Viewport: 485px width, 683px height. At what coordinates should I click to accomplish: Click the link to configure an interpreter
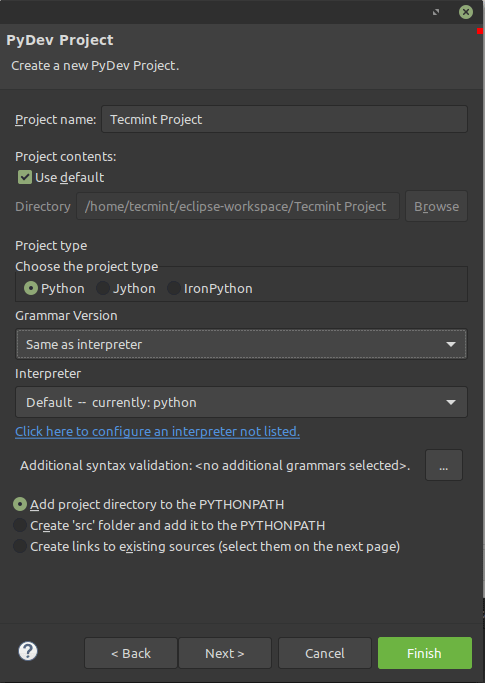pyautogui.click(x=157, y=431)
